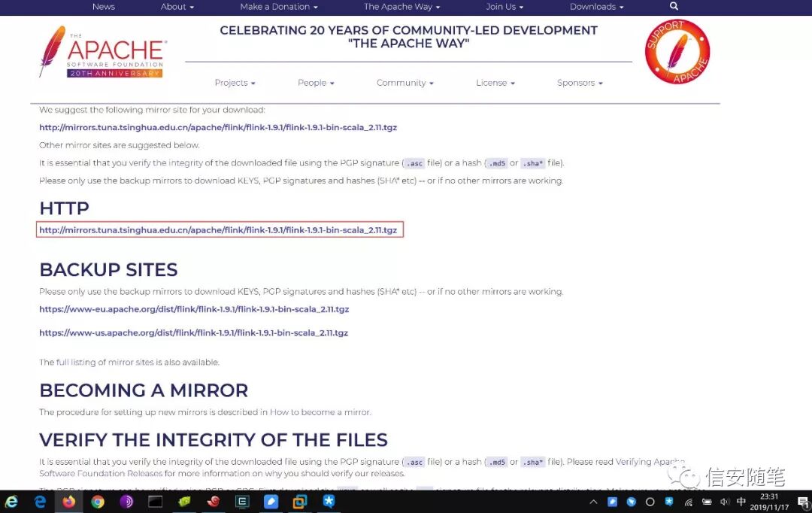The width and height of the screenshot is (812, 513).
Task: Open the dark teal E editor taskbar icon
Action: click(x=242, y=502)
